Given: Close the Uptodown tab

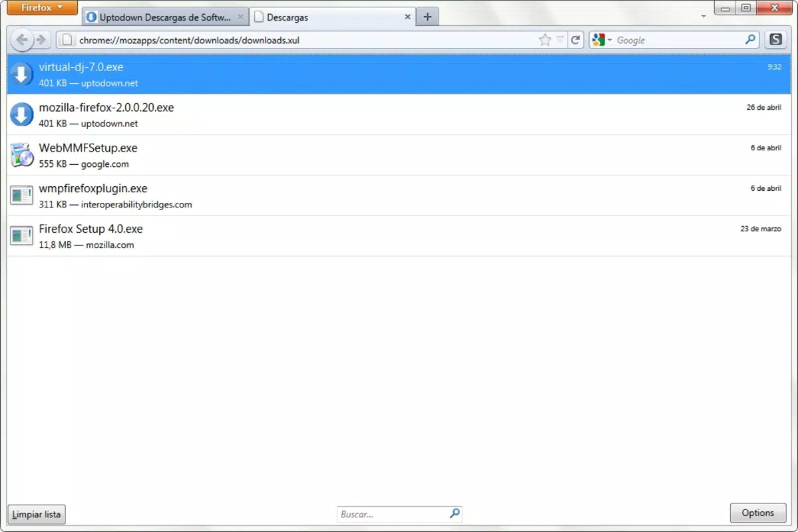Looking at the screenshot, I should pos(240,17).
